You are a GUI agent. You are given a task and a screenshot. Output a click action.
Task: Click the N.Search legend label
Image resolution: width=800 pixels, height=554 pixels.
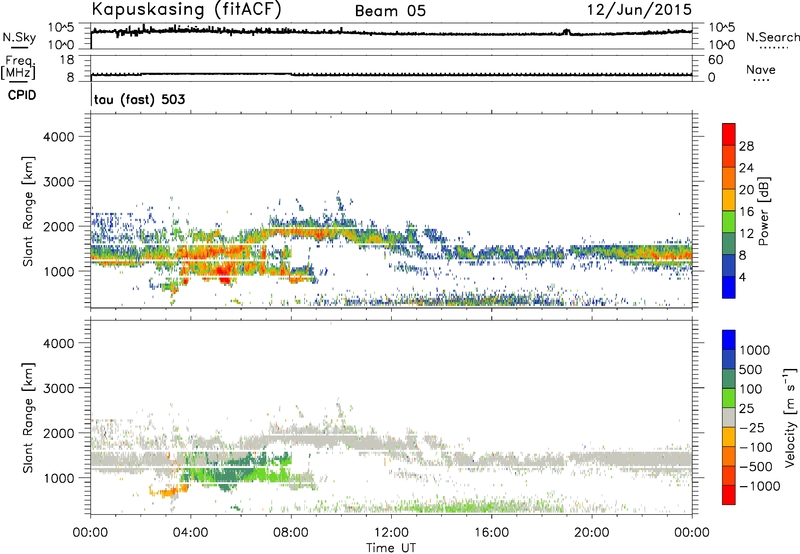point(773,37)
